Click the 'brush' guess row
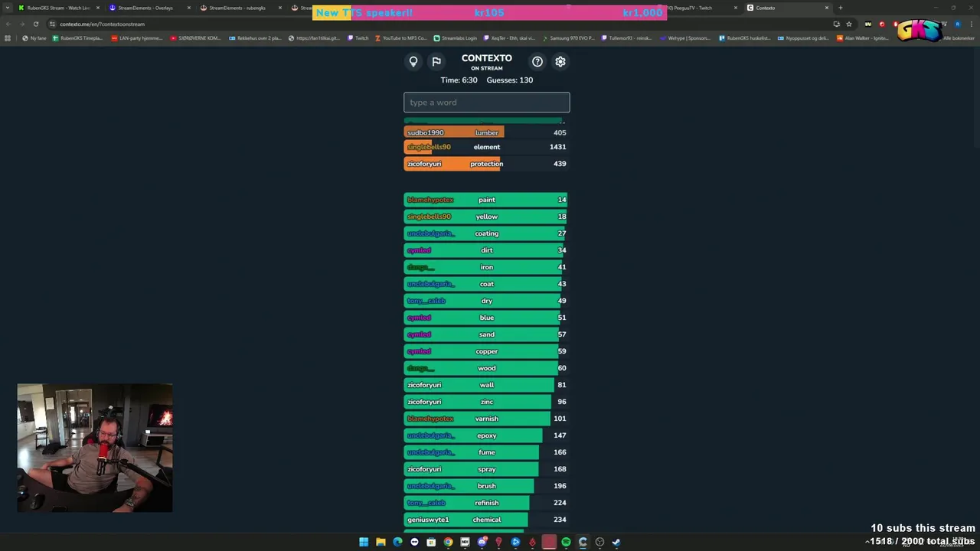Screen dimensions: 980x551 [x=487, y=486]
